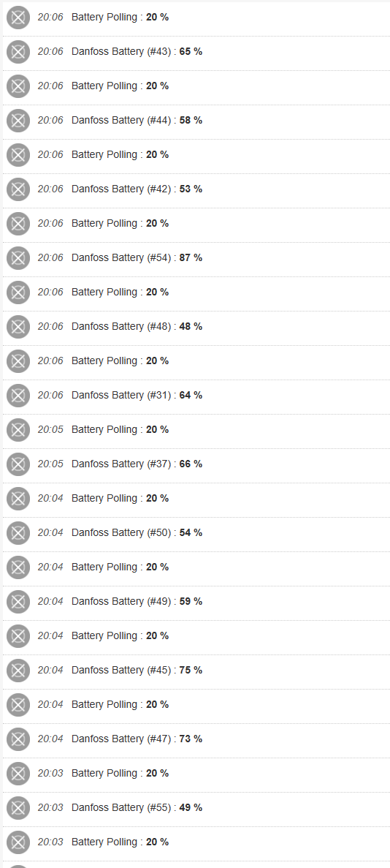Click the icon beside Danfoss Battery (#44)
The width and height of the screenshot is (390, 868).
point(18,121)
